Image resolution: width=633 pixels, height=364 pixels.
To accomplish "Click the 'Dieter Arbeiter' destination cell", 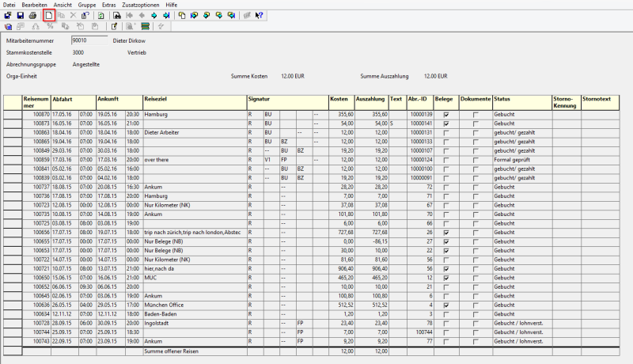I will click(x=195, y=133).
